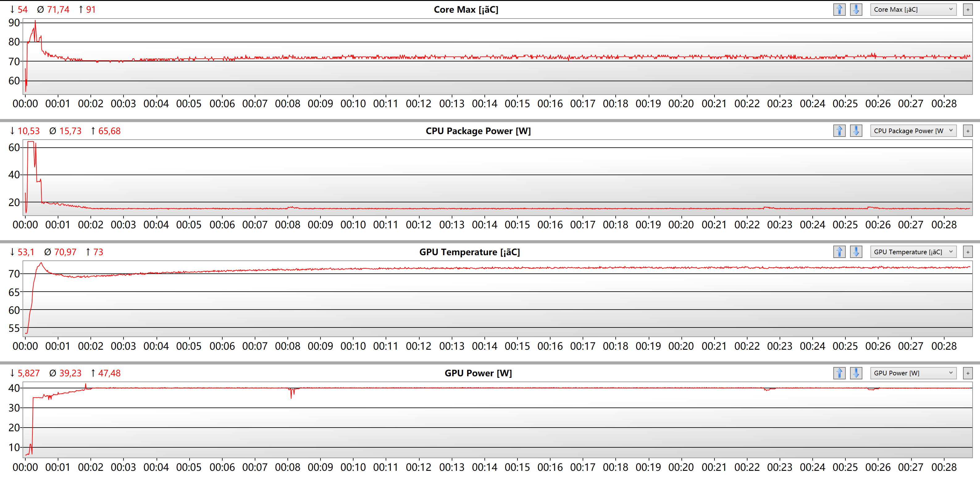
Task: Click the 91 peak spike in Core Max graph
Action: [36, 21]
